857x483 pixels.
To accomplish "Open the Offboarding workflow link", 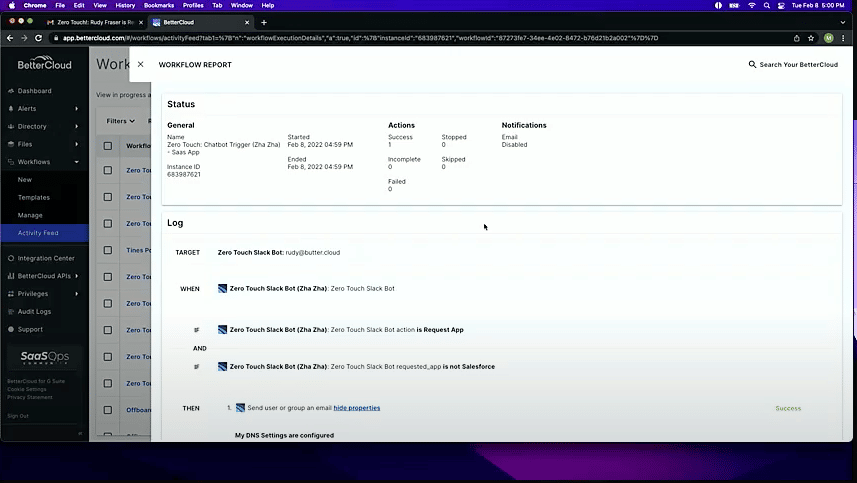I will tap(139, 410).
